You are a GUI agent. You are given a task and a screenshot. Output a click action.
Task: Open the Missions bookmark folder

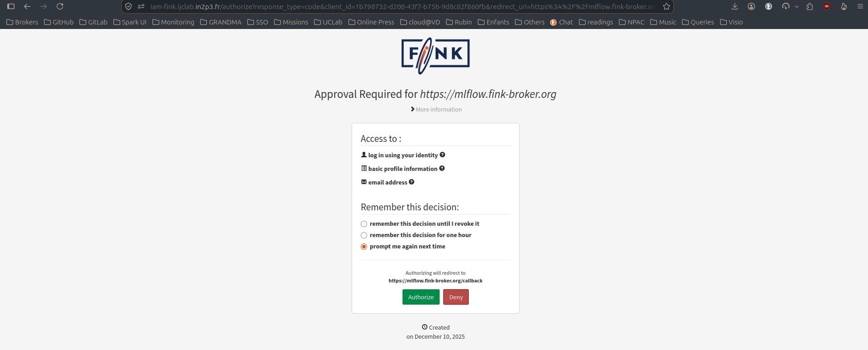[291, 22]
